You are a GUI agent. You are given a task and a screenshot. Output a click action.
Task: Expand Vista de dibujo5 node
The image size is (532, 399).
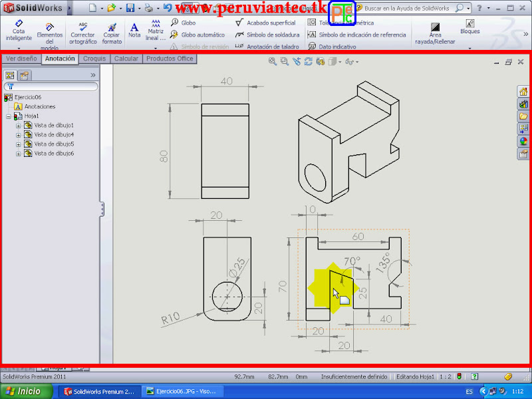pos(19,144)
